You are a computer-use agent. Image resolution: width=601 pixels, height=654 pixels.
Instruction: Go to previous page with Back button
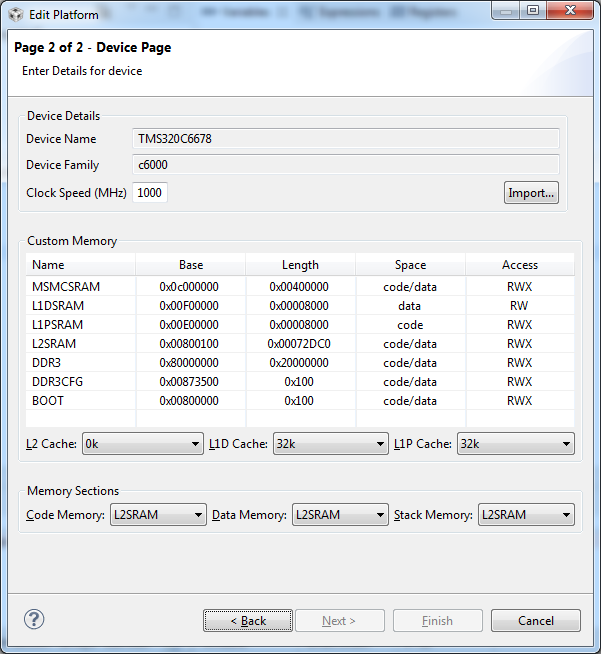(248, 621)
